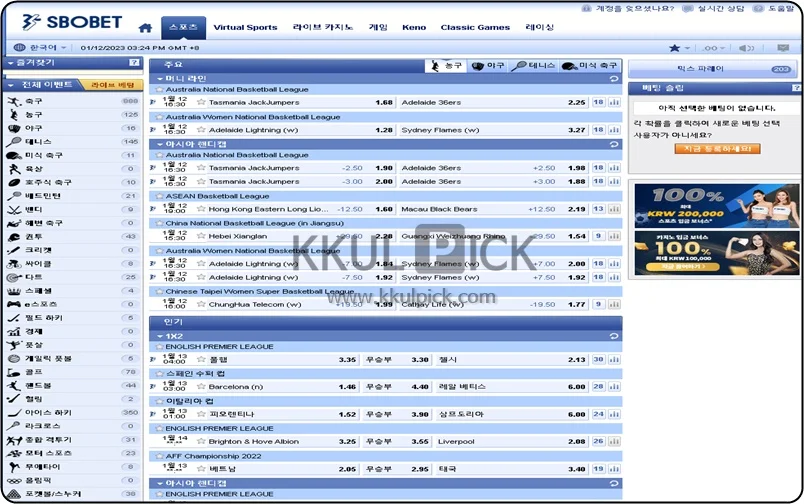
Task: Click the 미식 축구 filter with helmet icon
Action: tap(590, 66)
